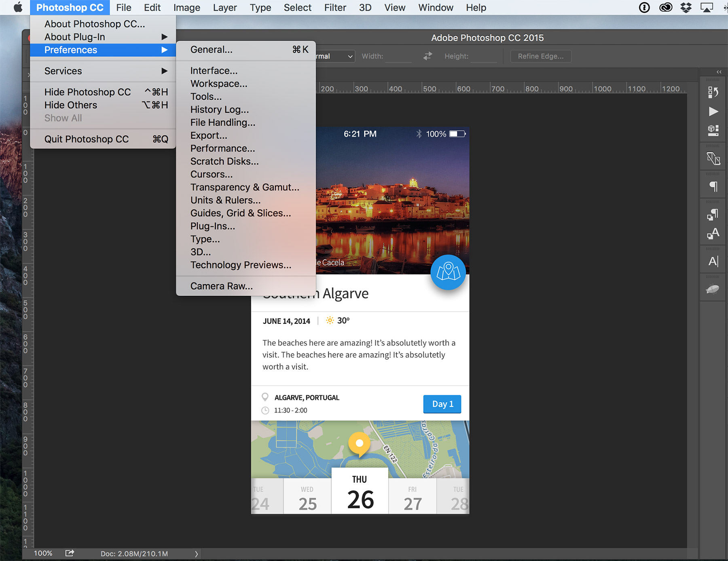
Task: Open the Paragraph panel icon
Action: [713, 186]
